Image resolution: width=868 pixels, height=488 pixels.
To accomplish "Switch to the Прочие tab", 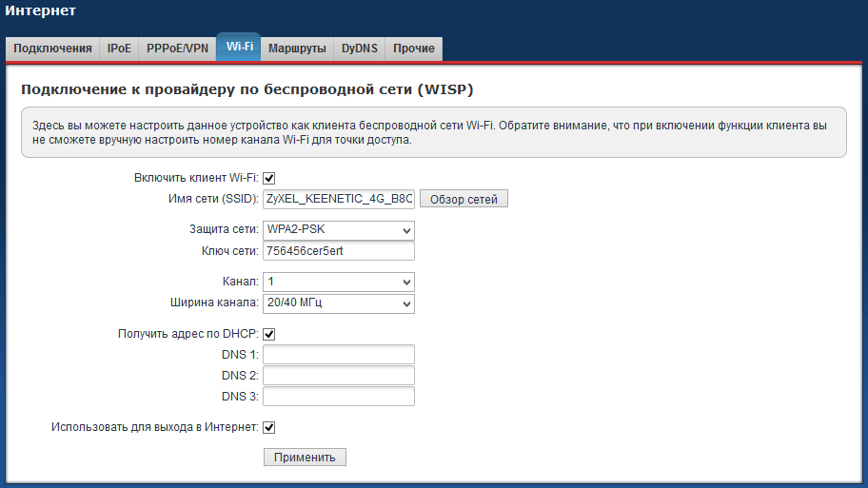I will coord(413,49).
